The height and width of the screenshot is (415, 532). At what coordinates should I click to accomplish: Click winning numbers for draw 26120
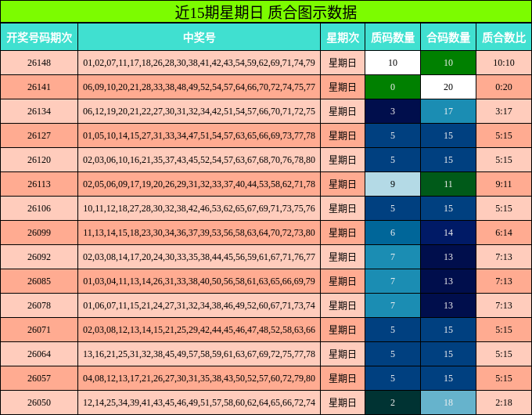point(199,160)
